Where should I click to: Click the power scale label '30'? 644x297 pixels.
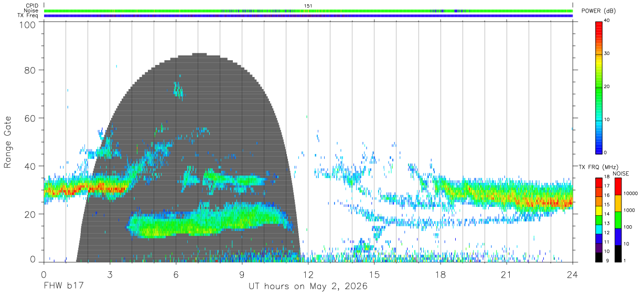point(607,54)
